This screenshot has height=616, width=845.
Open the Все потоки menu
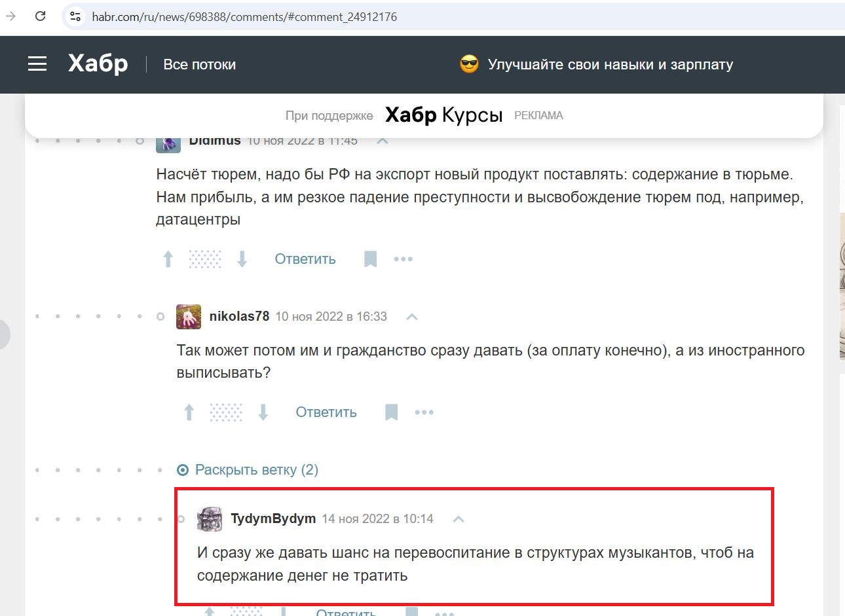point(199,65)
